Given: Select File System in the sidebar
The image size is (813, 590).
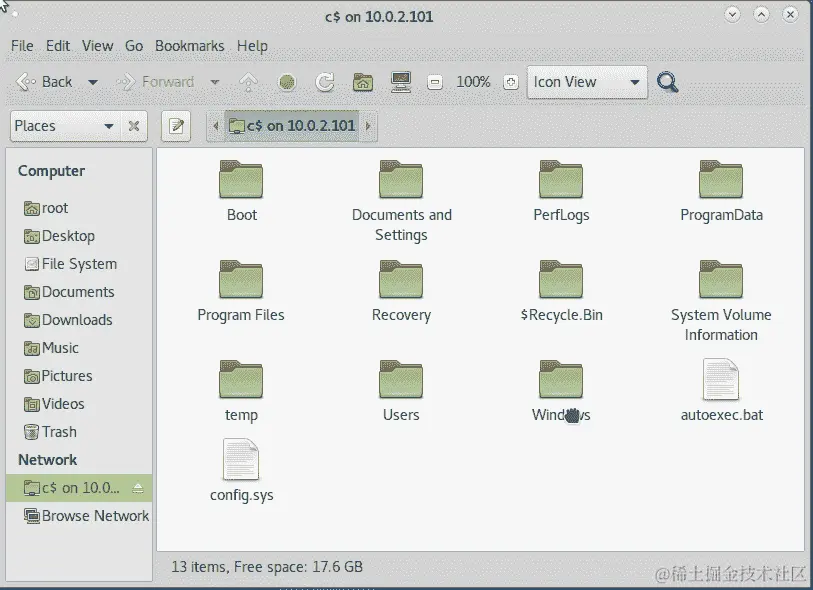Looking at the screenshot, I should pyautogui.click(x=79, y=264).
